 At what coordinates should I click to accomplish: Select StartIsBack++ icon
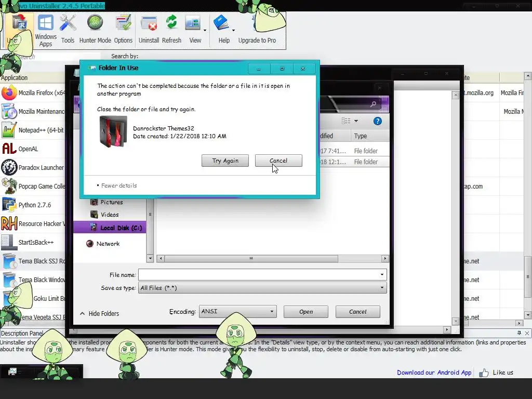coord(9,242)
